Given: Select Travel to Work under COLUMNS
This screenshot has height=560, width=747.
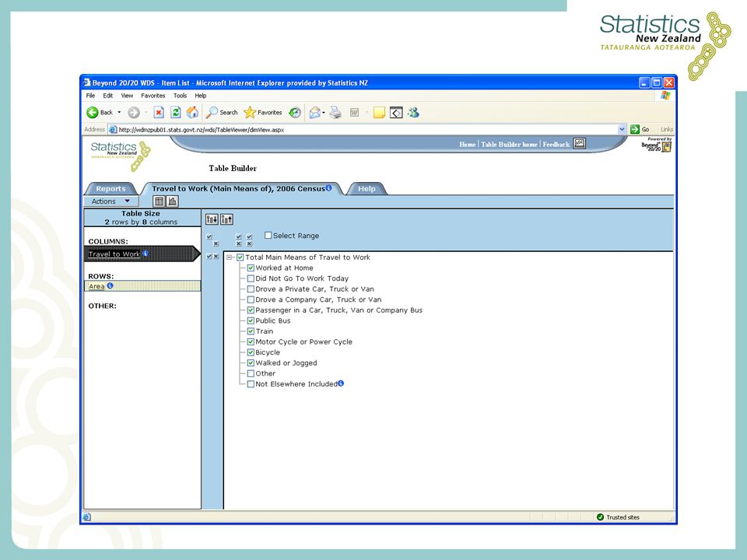Looking at the screenshot, I should click(x=114, y=254).
